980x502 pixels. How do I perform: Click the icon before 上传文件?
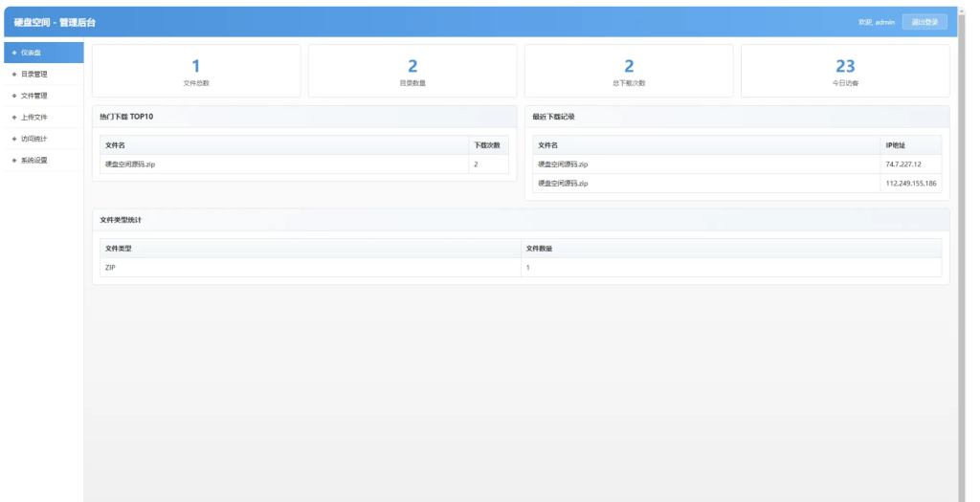point(13,117)
